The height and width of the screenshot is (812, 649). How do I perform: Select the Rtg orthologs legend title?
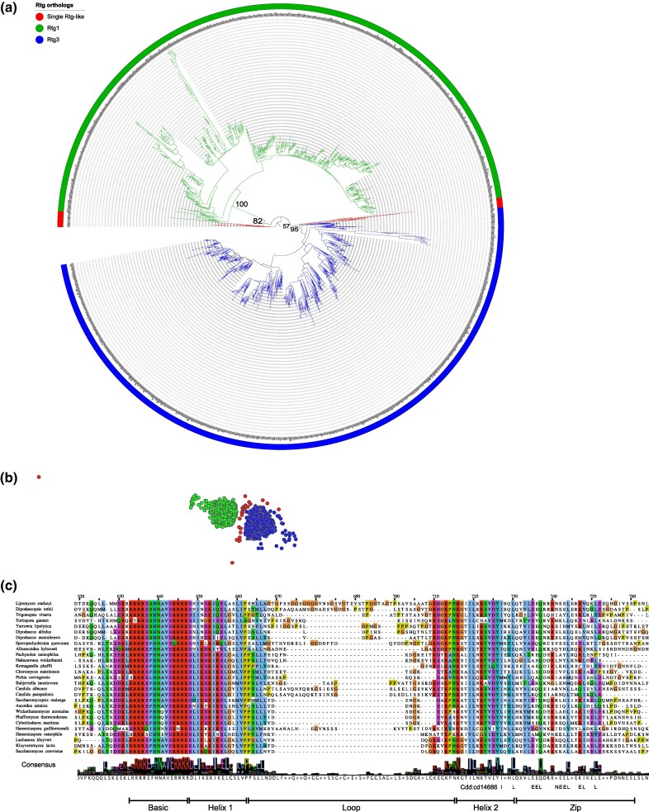pyautogui.click(x=54, y=5)
